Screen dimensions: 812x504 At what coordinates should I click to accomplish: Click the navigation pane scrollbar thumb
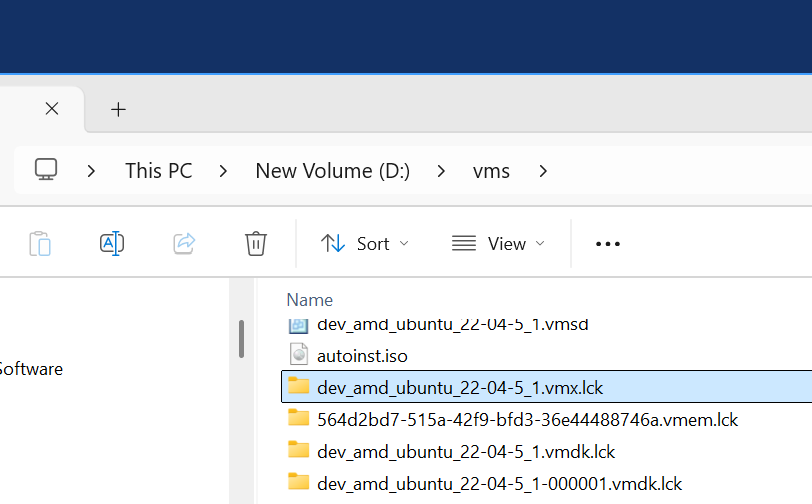point(241,339)
